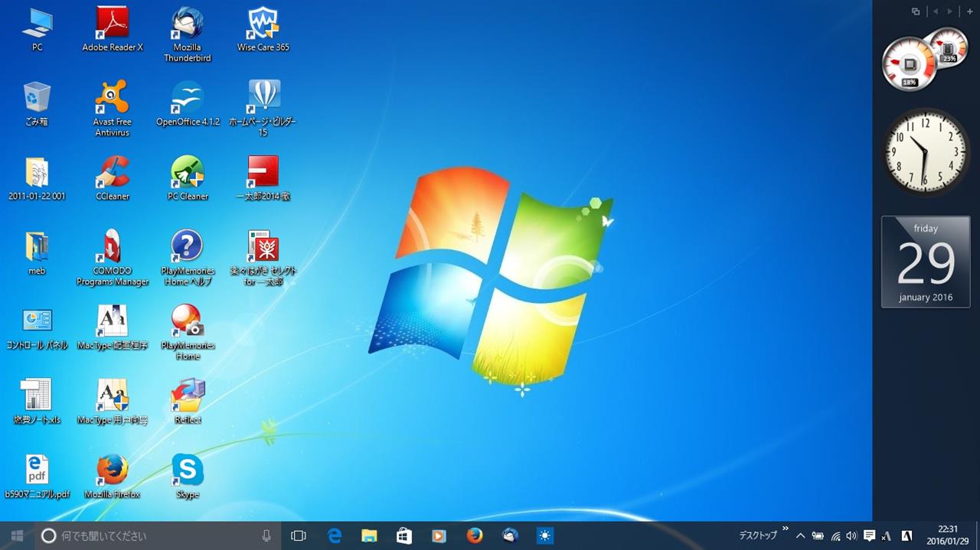Click the microphone in the search box

point(266,536)
